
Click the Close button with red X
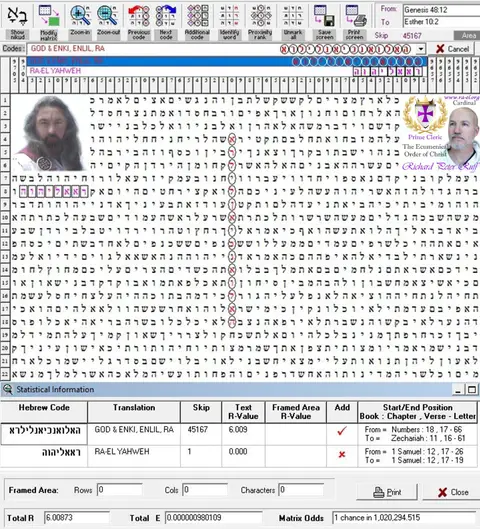click(x=453, y=492)
